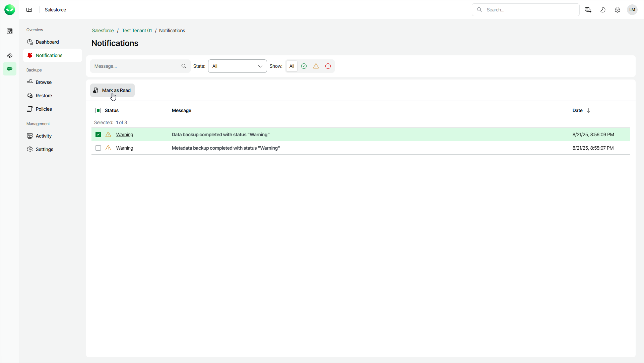644x363 pixels.
Task: Open the settings gear in top bar
Action: point(618,10)
